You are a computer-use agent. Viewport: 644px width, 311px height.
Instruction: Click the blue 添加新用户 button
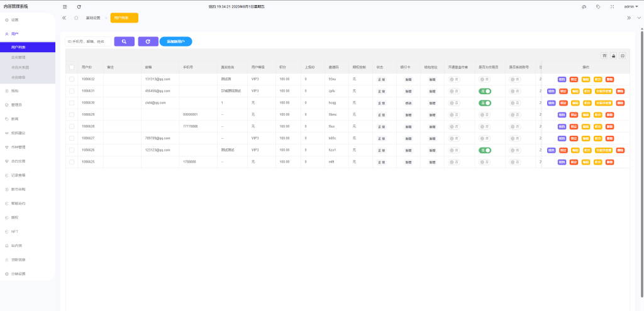point(175,41)
